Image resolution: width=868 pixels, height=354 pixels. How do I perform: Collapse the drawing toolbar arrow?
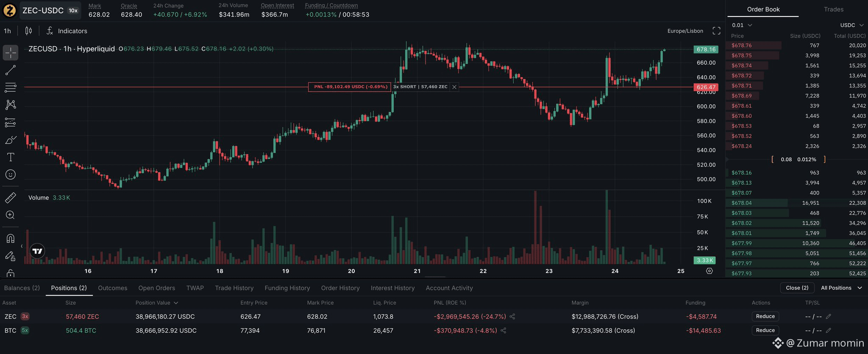(22, 246)
